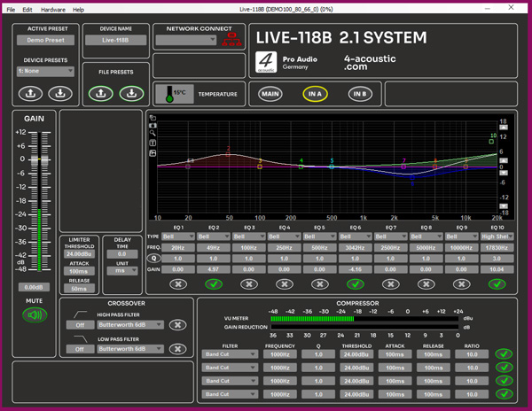Open the Hardware menu

click(x=53, y=9)
